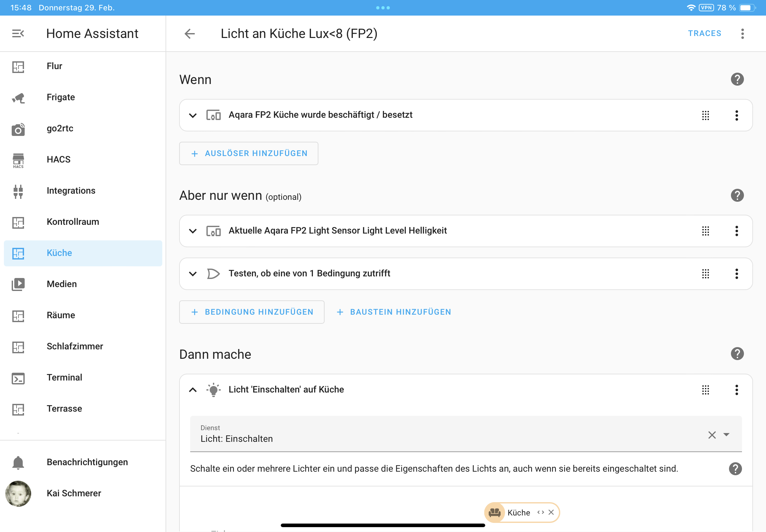Viewport: 766px width, 532px height.
Task: Open help for Aber nur wenn section
Action: click(x=737, y=195)
